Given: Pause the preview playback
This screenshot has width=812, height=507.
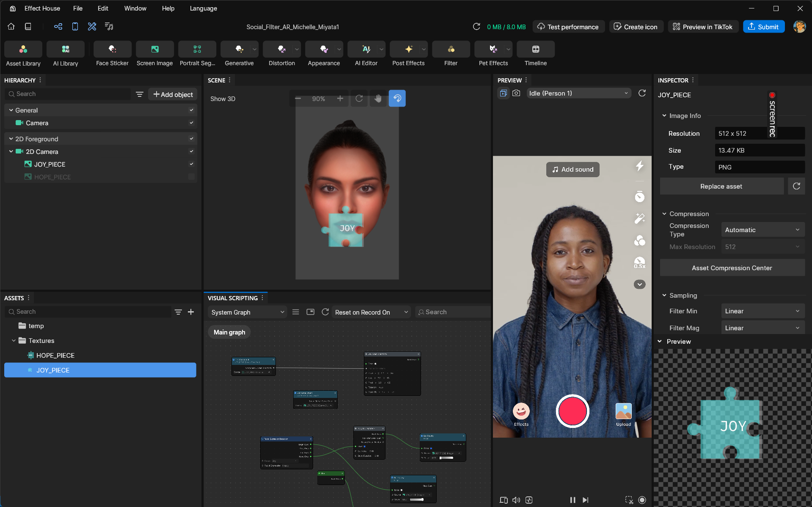Looking at the screenshot, I should click(x=572, y=500).
